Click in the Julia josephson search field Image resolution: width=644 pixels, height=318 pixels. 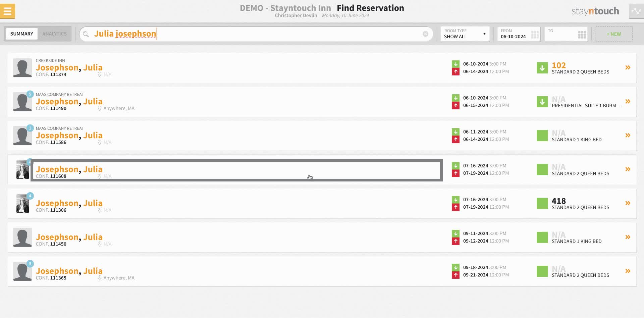[256, 34]
